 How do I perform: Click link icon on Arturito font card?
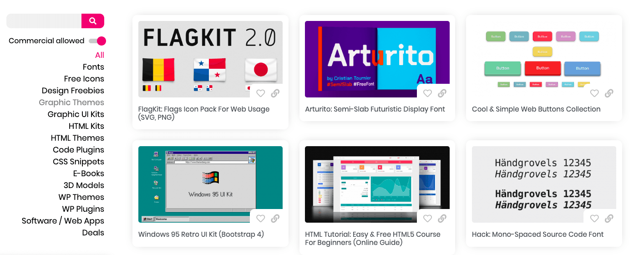pos(442,93)
